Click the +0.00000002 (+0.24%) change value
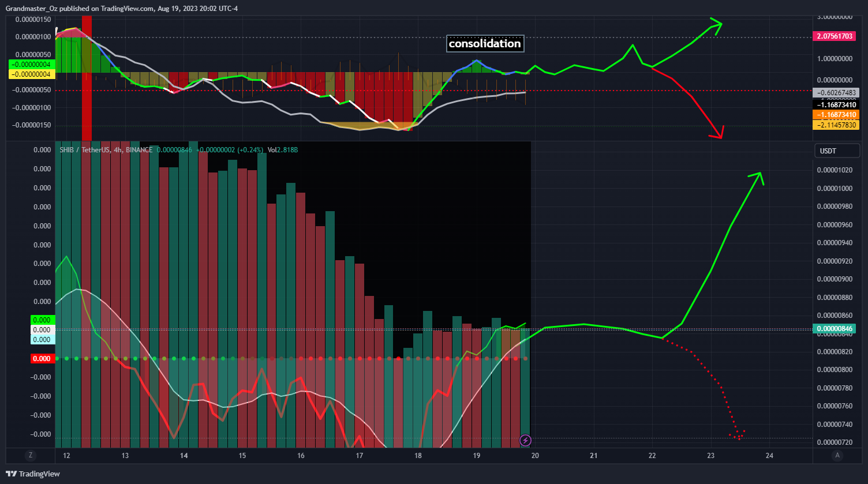 pos(230,150)
